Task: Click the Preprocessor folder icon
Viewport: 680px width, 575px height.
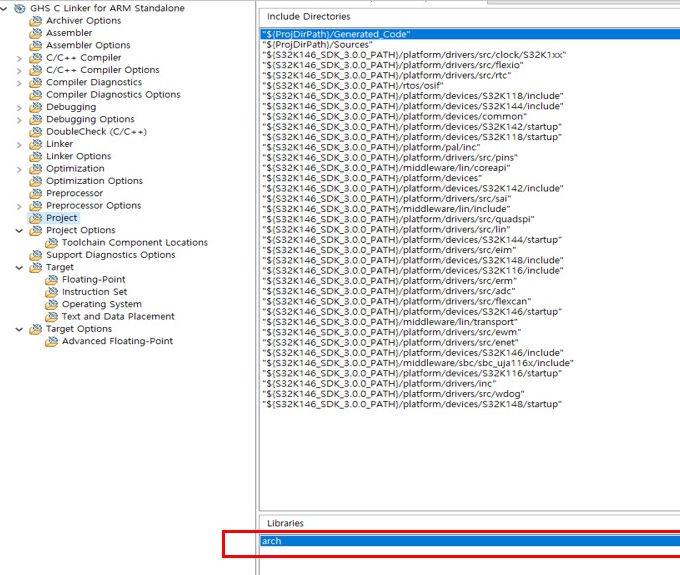Action: click(36, 193)
